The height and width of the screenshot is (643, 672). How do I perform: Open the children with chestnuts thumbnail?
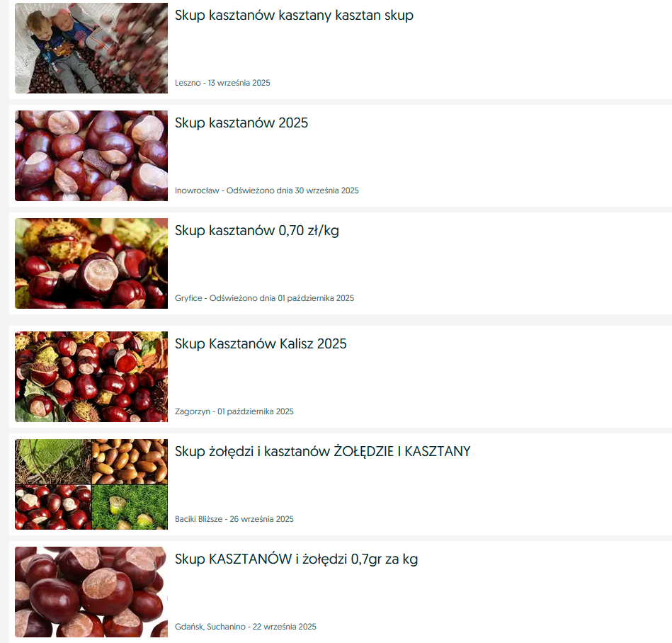coord(91,48)
